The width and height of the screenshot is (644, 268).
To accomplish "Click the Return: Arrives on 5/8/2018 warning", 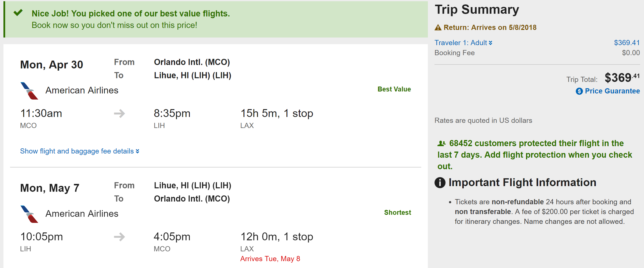I will tap(490, 27).
